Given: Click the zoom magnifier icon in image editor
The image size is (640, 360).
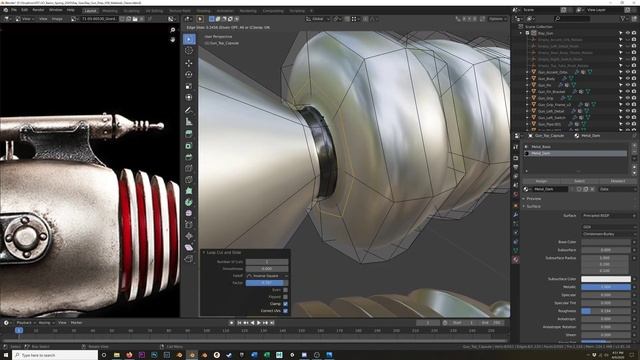Looking at the screenshot, I should 173,30.
